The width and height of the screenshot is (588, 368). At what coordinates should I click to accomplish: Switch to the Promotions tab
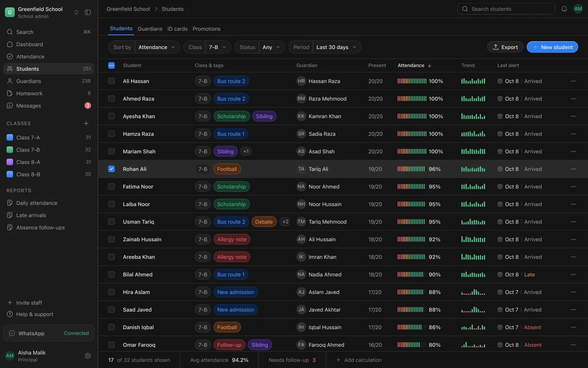click(x=207, y=29)
